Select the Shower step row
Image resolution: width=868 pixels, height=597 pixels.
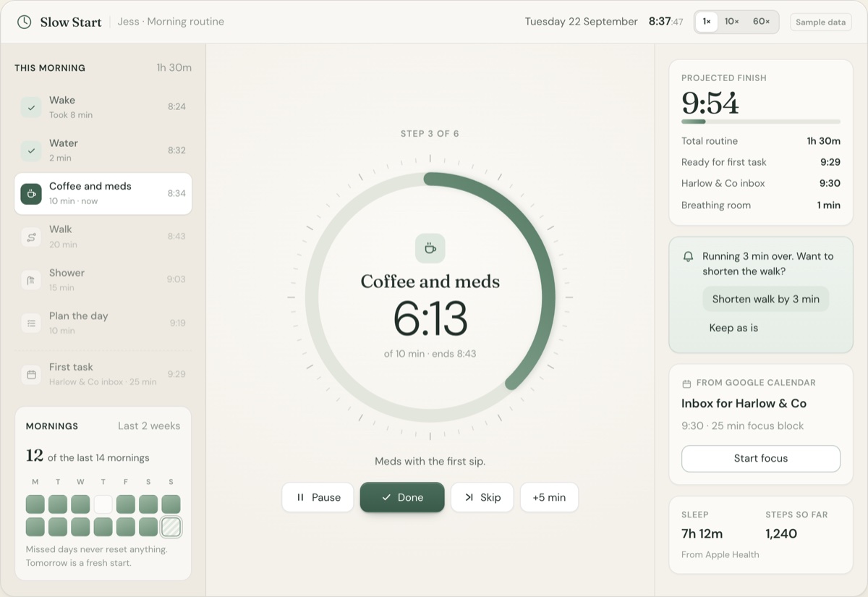103,280
